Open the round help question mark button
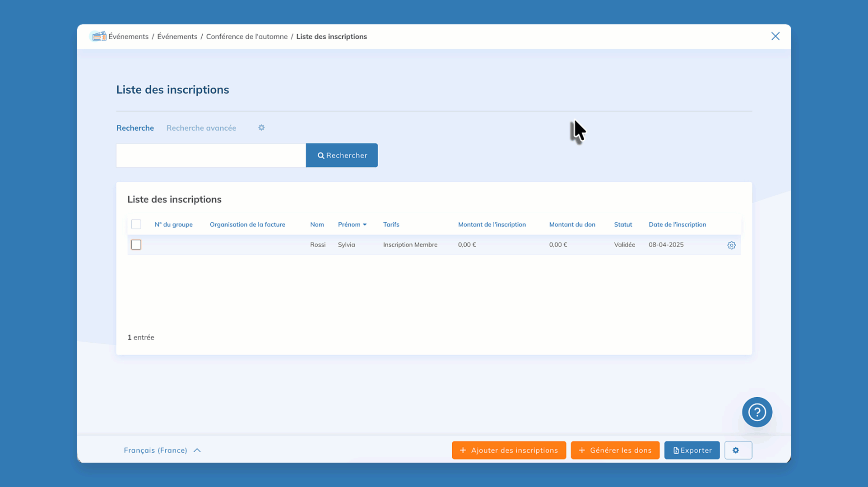 click(x=757, y=412)
